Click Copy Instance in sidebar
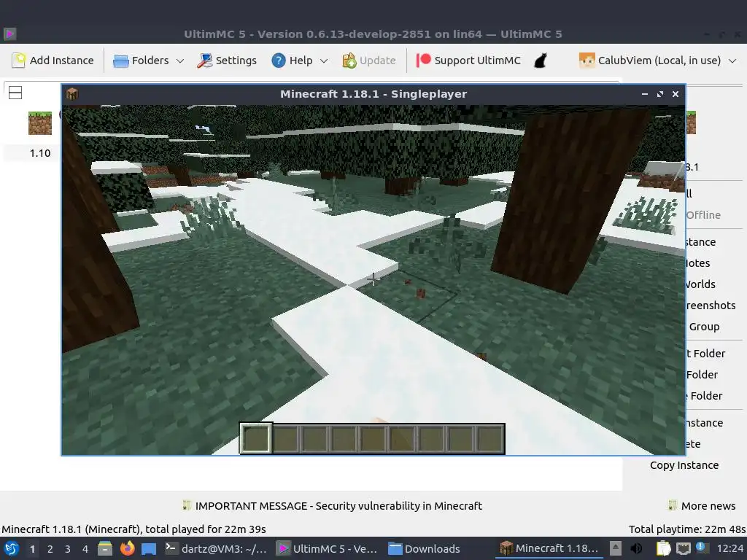The image size is (747, 560). click(684, 465)
